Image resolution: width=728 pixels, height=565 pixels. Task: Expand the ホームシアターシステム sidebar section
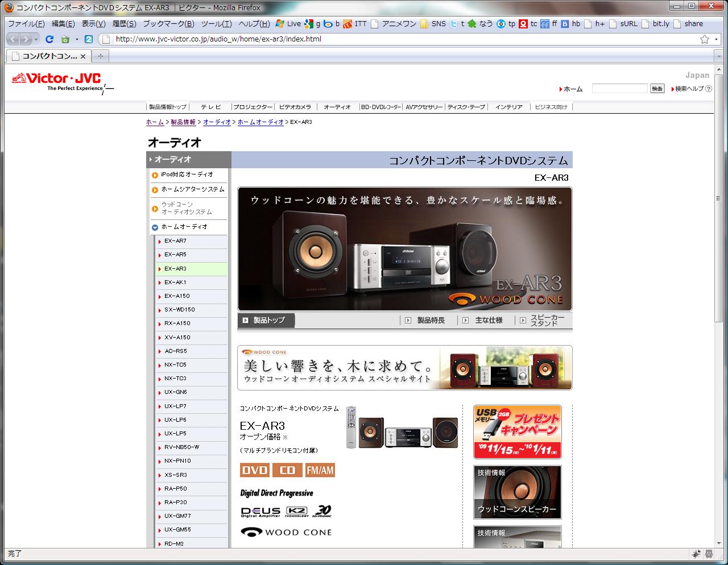188,189
